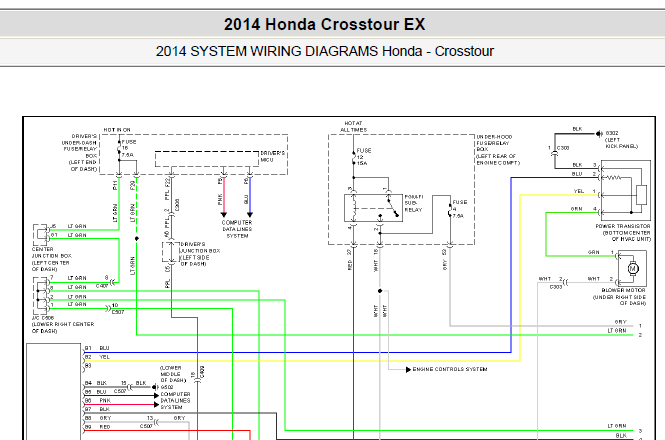Viewport: 665px width, 440px height.
Task: Select the "C409" connector label
Action: click(202, 374)
